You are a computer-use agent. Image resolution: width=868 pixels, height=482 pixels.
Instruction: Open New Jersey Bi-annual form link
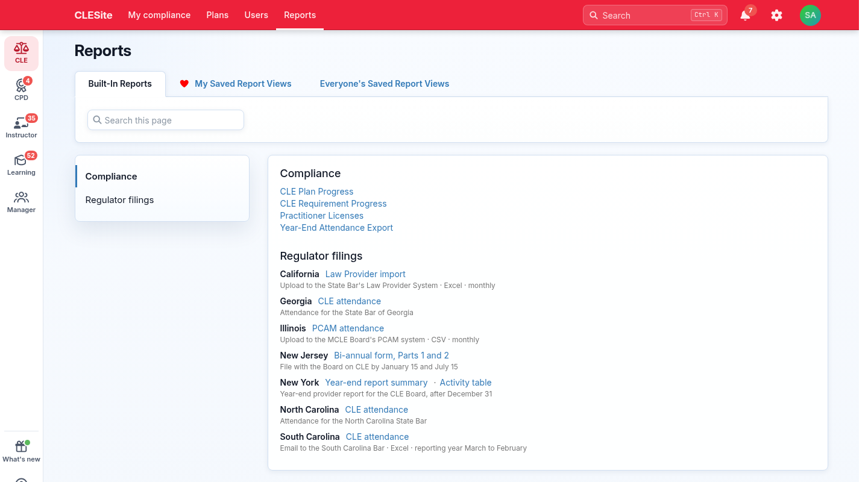pyautogui.click(x=391, y=355)
